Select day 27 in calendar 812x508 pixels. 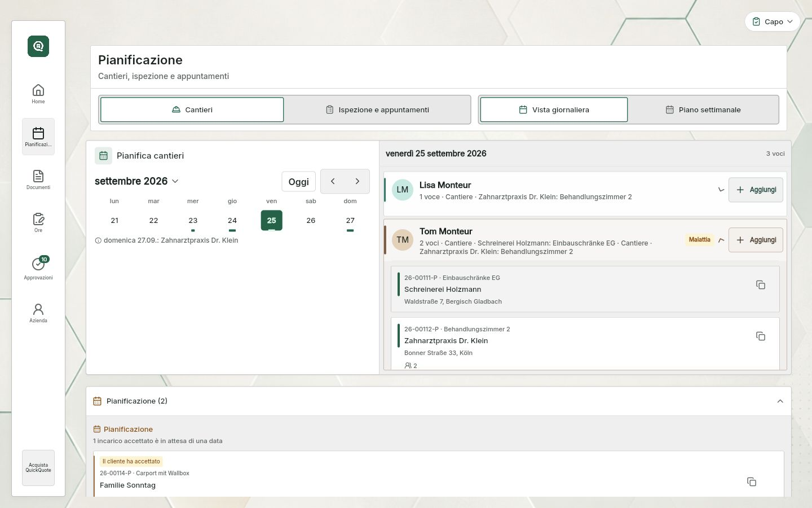[350, 221]
